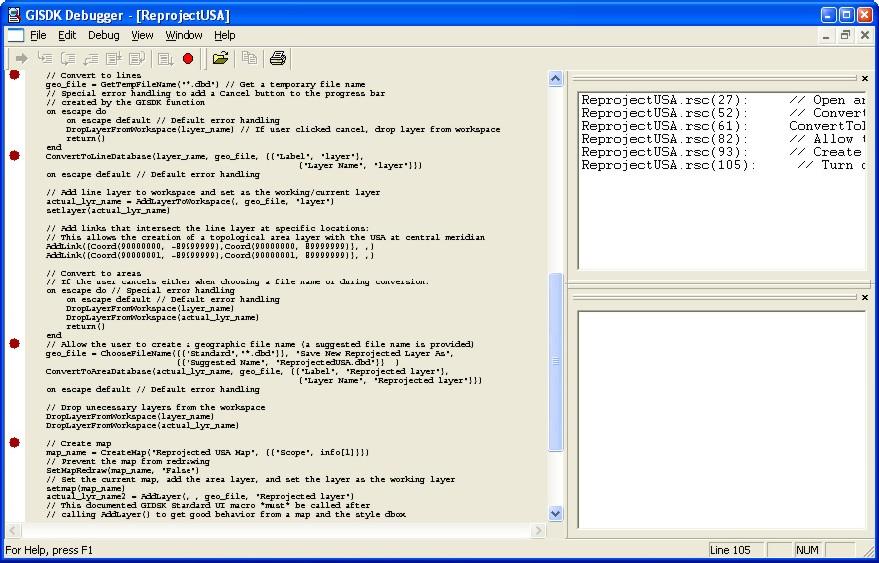
Task: Click code scrollbar down arrow
Action: click(x=555, y=513)
